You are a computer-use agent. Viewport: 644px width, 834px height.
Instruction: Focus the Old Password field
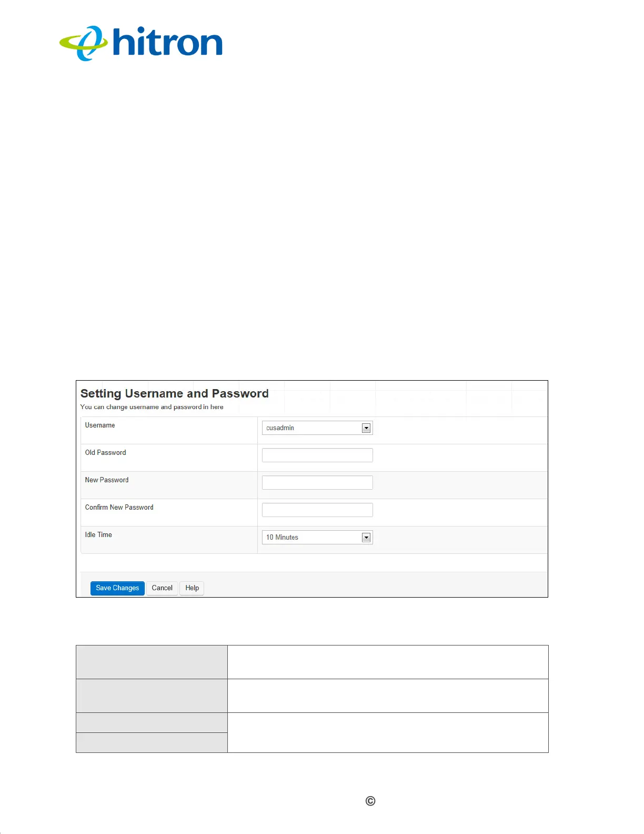(x=317, y=455)
